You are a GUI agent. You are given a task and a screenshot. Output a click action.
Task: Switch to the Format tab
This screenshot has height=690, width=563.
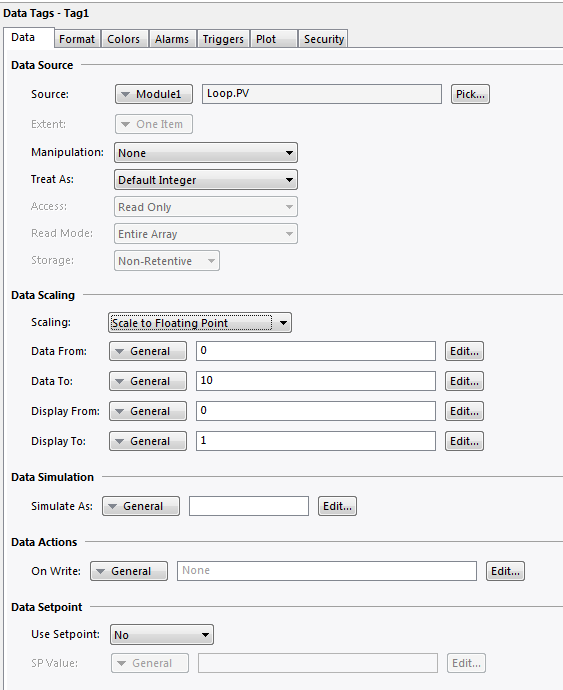click(77, 39)
